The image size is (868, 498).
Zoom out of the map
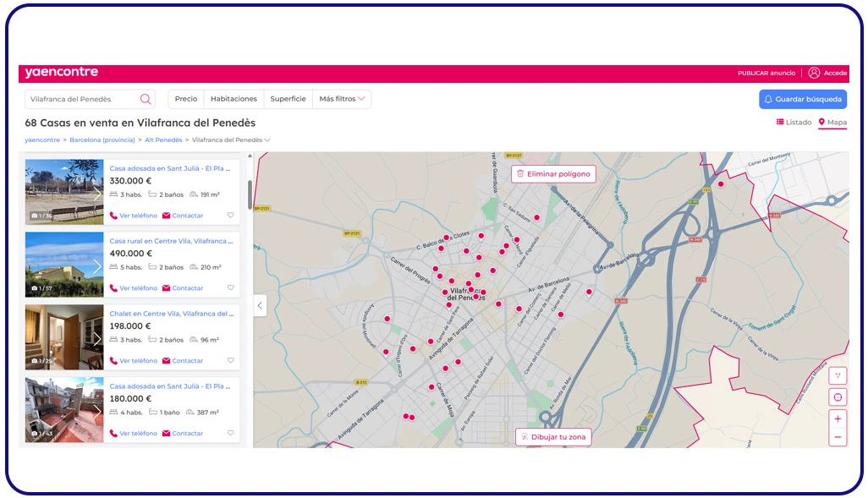point(838,436)
